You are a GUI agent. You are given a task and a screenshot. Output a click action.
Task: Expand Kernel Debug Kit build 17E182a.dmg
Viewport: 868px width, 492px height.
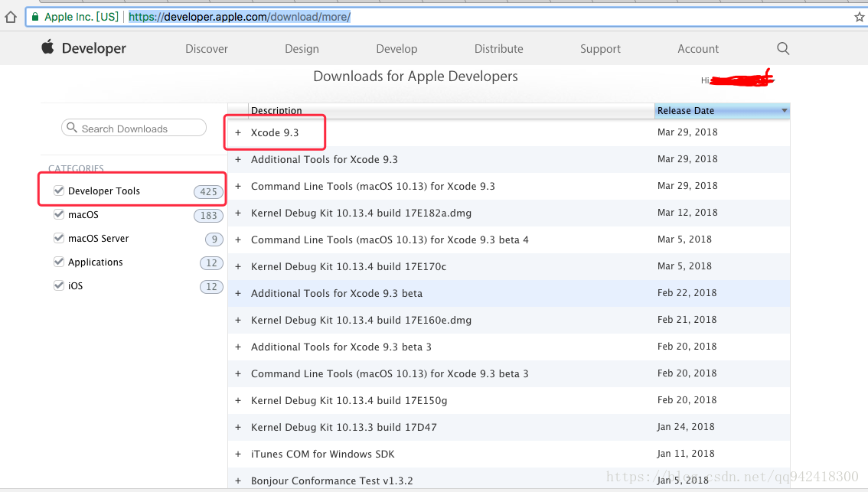point(238,213)
